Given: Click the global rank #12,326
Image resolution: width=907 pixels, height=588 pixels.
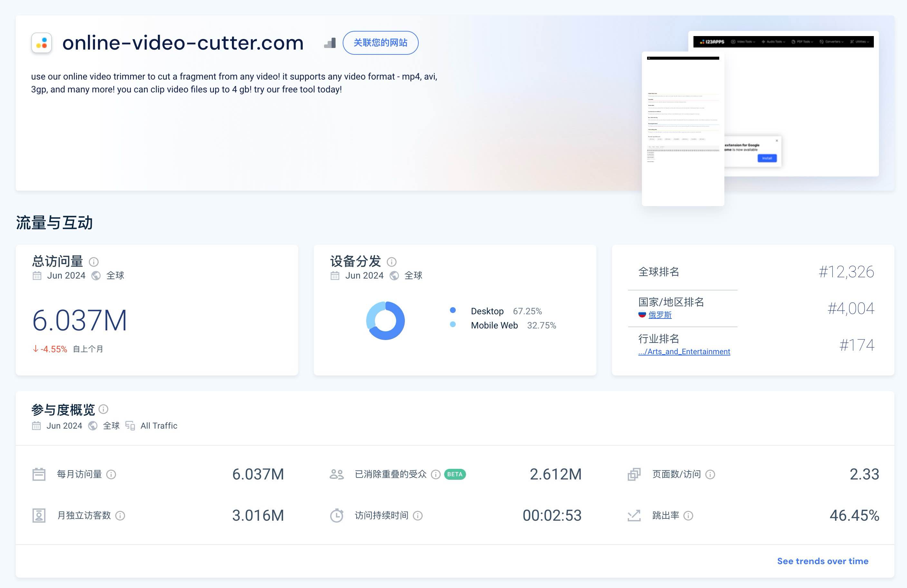Looking at the screenshot, I should (x=846, y=272).
